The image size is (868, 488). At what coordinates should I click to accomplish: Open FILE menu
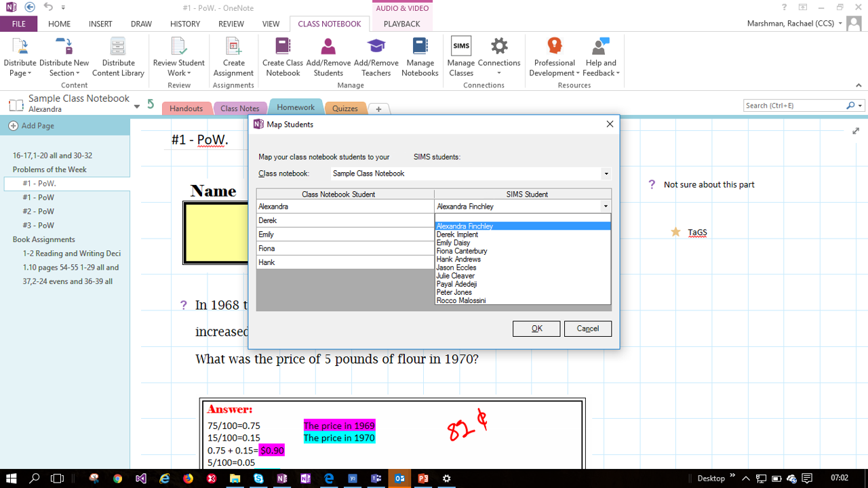click(19, 24)
